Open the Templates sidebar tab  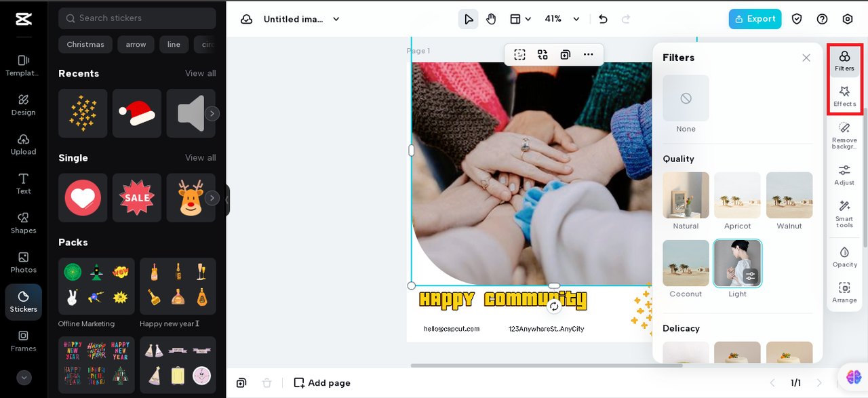click(x=23, y=66)
